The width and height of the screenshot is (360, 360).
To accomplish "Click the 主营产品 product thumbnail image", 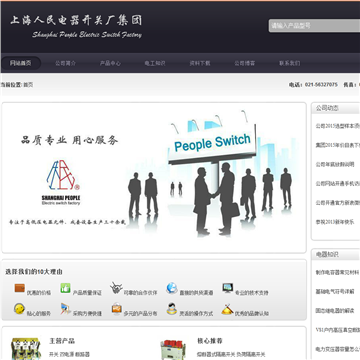I will 25,349.
